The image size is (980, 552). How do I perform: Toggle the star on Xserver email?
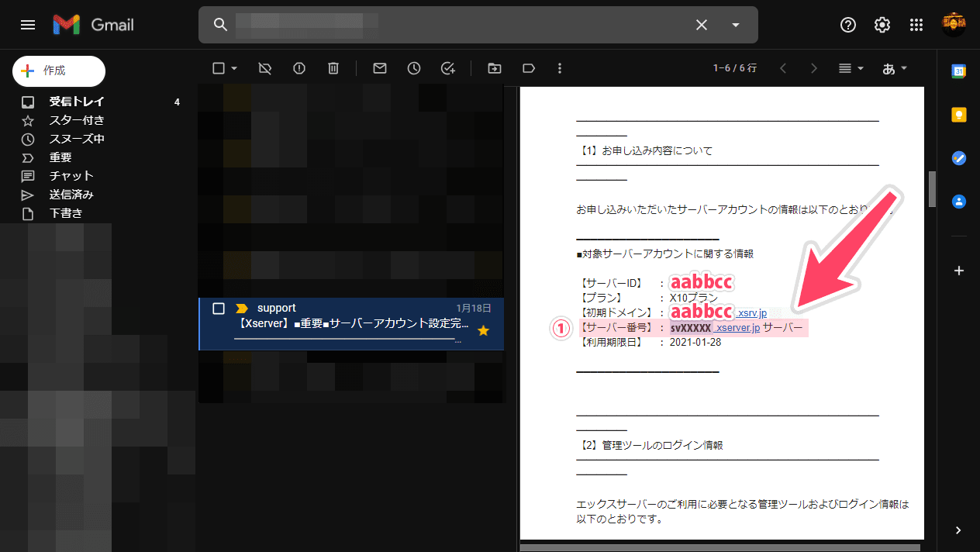click(x=484, y=331)
